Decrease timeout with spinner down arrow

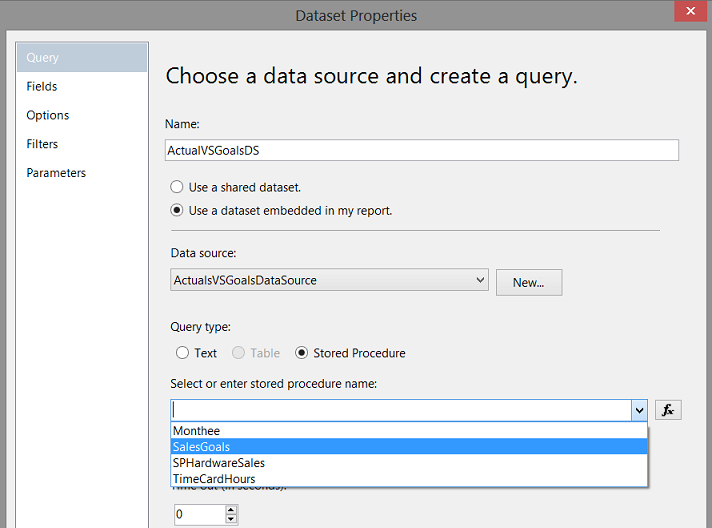pyautogui.click(x=232, y=520)
